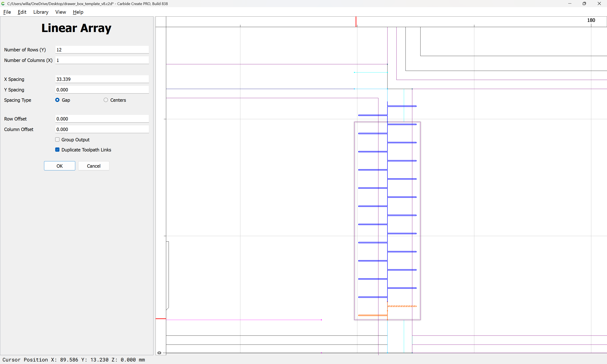Select the Centers spacing type
The width and height of the screenshot is (607, 364).
106,100
